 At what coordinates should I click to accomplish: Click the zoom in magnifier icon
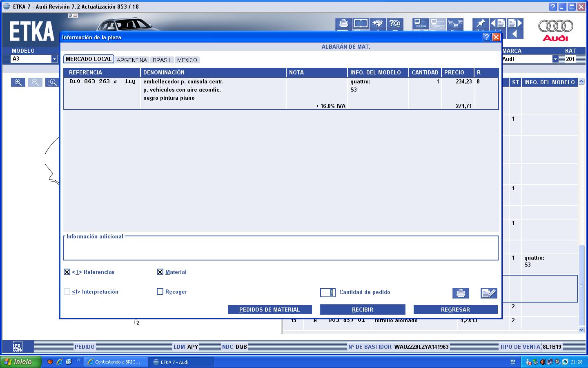click(18, 82)
